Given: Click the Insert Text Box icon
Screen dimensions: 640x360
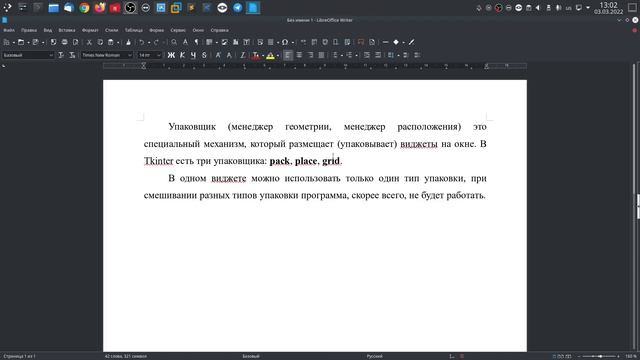Looking at the screenshot, I should [x=247, y=42].
